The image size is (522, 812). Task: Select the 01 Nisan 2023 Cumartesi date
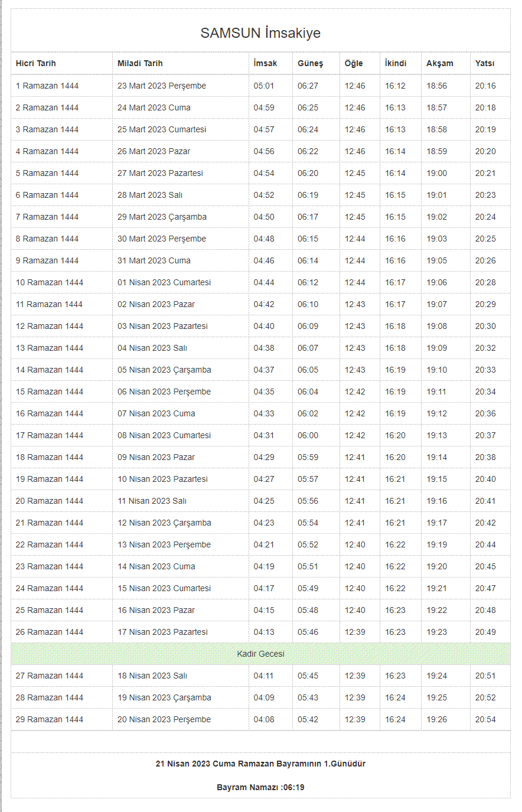click(164, 282)
